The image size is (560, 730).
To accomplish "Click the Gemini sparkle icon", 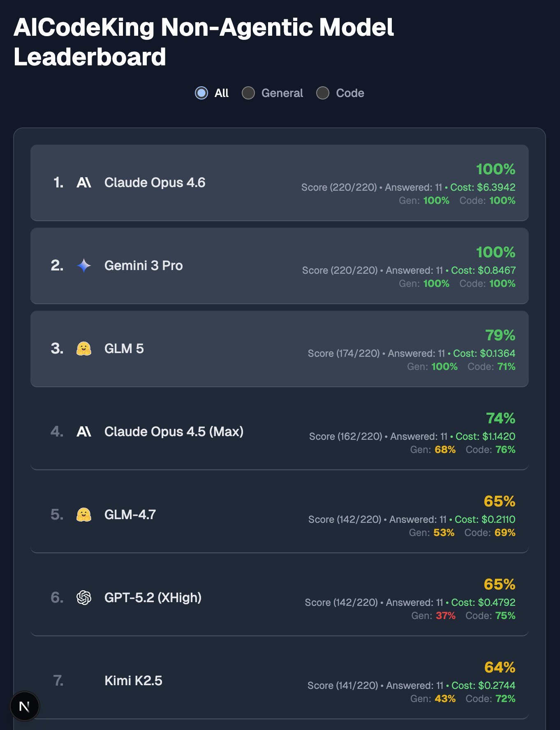I will pos(84,266).
